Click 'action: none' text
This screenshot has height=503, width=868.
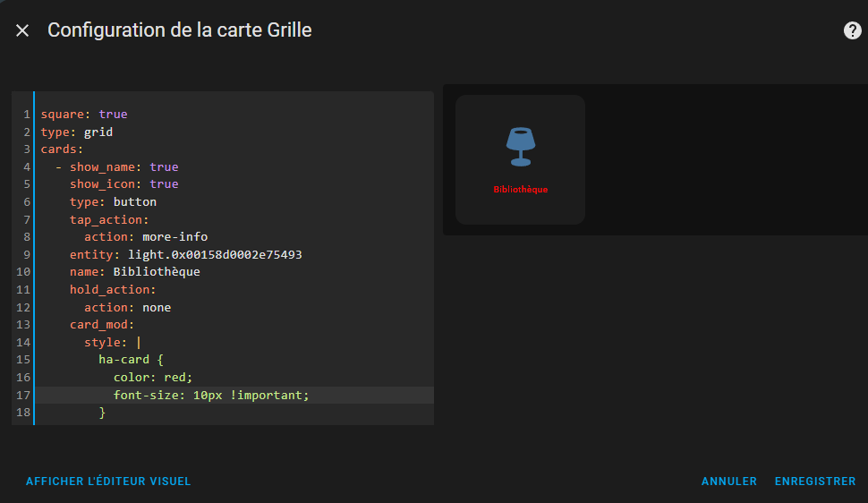(x=128, y=307)
